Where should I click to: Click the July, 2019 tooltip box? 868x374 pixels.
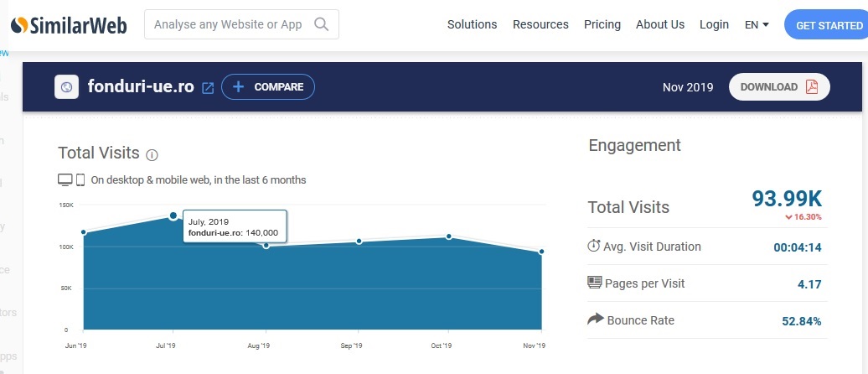[x=235, y=226]
